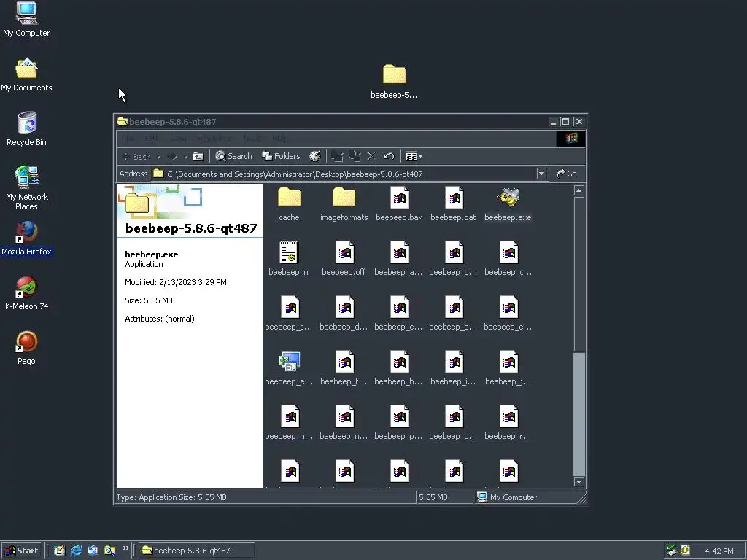Click the Go button
The width and height of the screenshot is (747, 560).
(566, 174)
